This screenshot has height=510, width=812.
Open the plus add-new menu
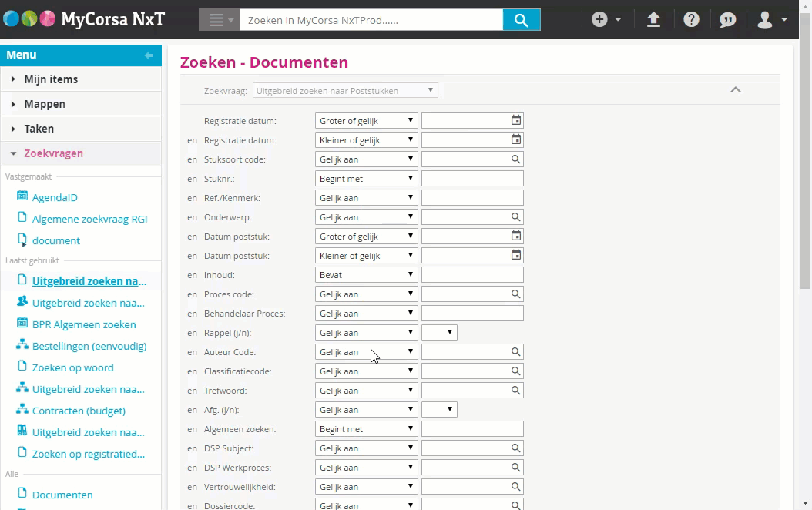tap(606, 20)
